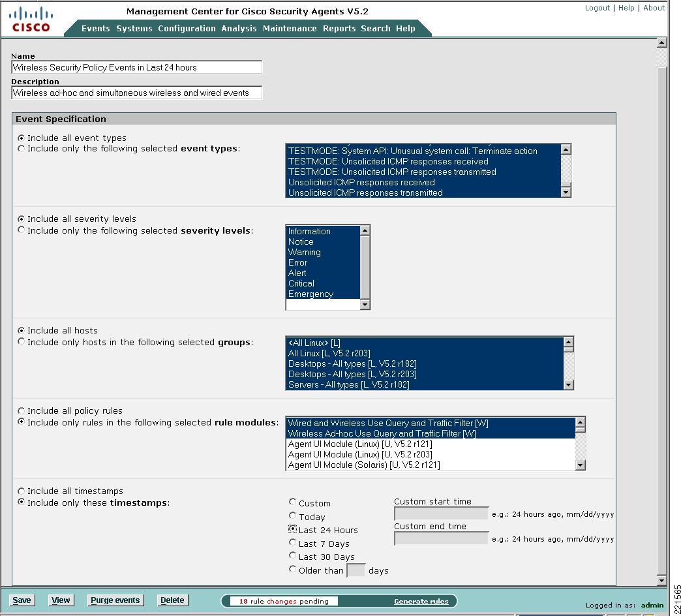Click the Older than days input box
This screenshot has width=681, height=616.
point(356,570)
